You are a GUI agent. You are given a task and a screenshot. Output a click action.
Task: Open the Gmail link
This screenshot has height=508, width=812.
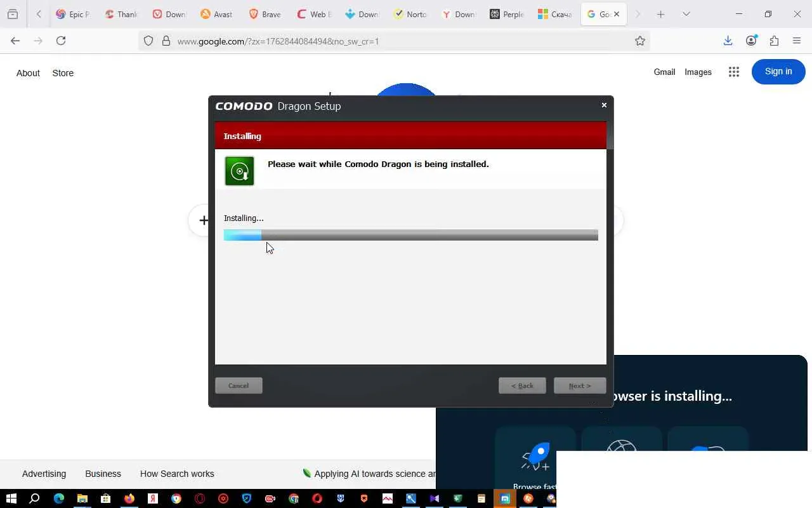tap(664, 72)
